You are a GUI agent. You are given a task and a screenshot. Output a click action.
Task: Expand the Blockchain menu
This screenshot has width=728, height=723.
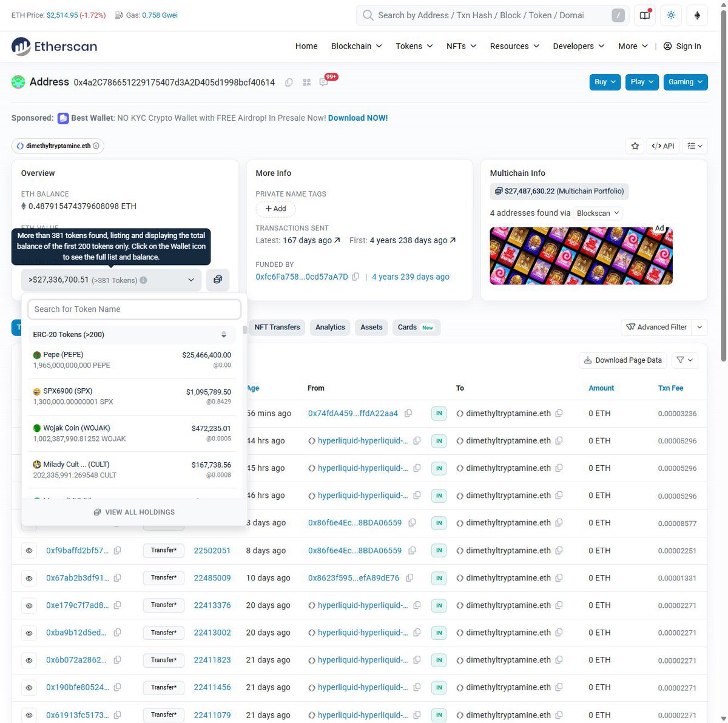(356, 46)
